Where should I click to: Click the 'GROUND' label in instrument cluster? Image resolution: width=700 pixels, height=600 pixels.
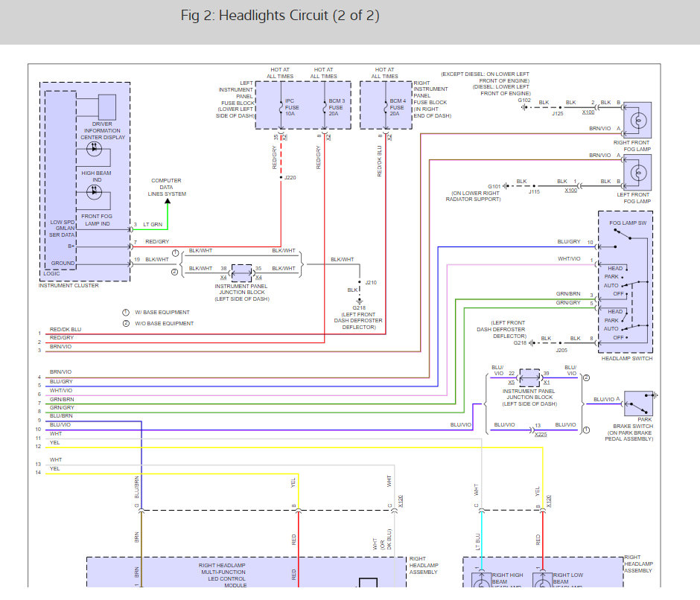pos(63,264)
